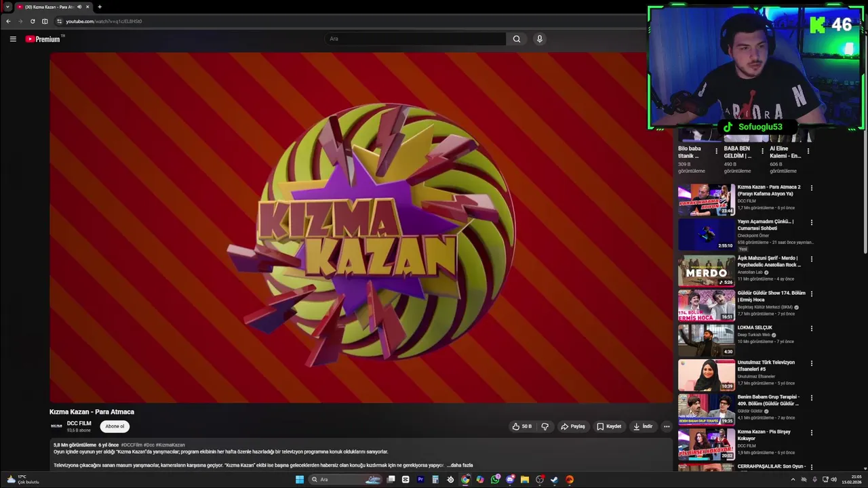Image resolution: width=868 pixels, height=488 pixels.
Task: Open Chrome from the taskbar
Action: [x=465, y=479]
